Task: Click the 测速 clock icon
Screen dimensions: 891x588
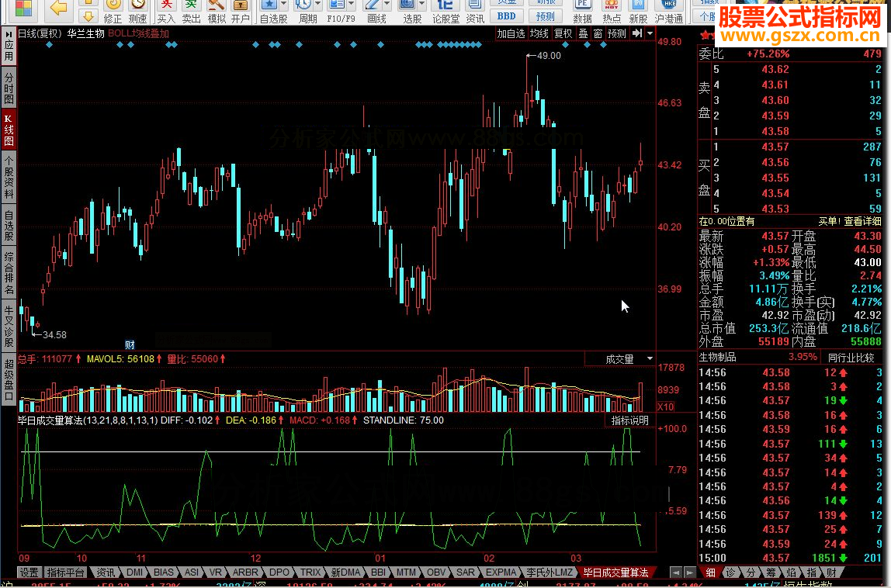Action: (x=138, y=12)
